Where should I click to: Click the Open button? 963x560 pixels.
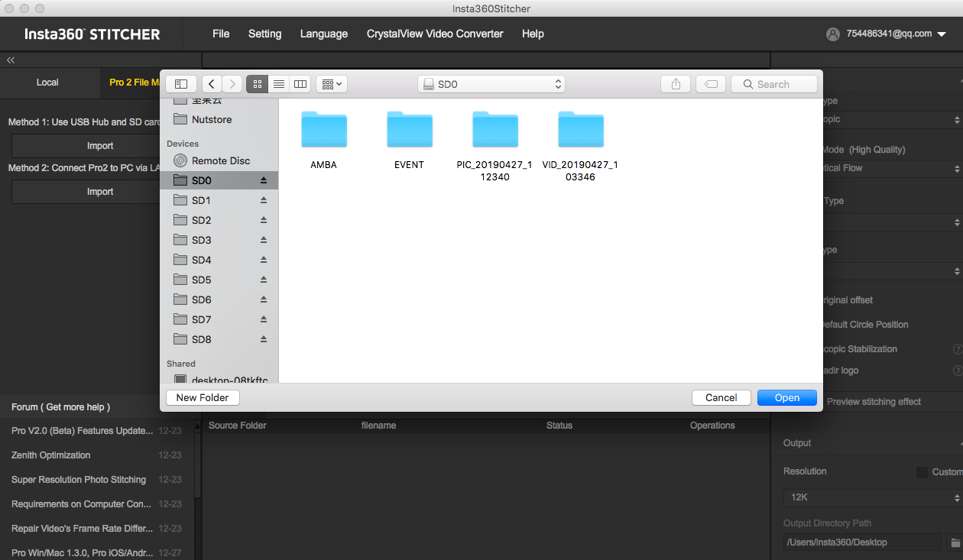tap(787, 397)
